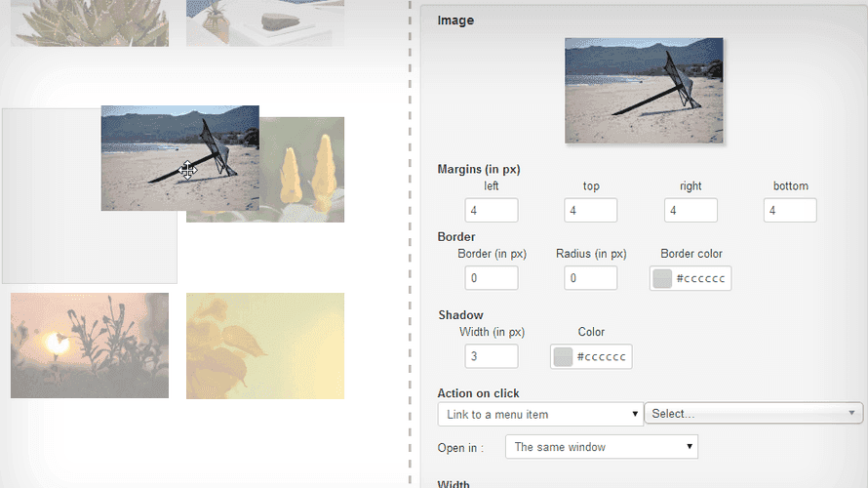This screenshot has width=868, height=488.
Task: Click the beach image preview in Image panel
Action: [x=644, y=90]
